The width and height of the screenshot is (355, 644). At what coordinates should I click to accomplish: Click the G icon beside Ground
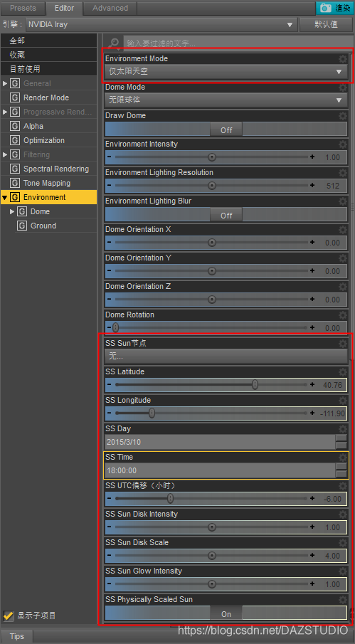[x=22, y=226]
